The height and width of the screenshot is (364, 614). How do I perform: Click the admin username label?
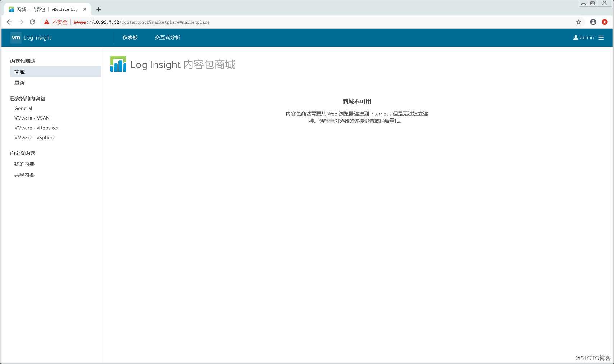587,37
